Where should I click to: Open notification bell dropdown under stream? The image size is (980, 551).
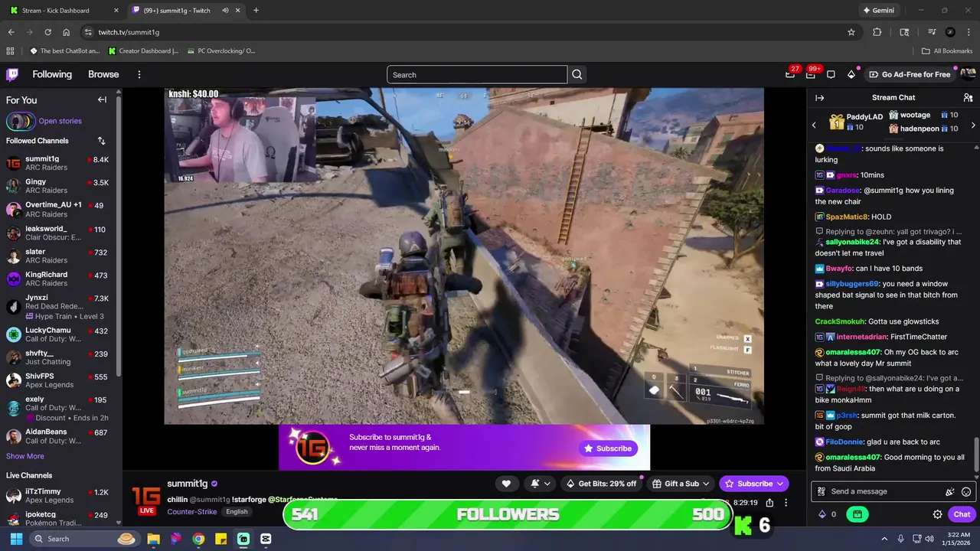click(540, 484)
